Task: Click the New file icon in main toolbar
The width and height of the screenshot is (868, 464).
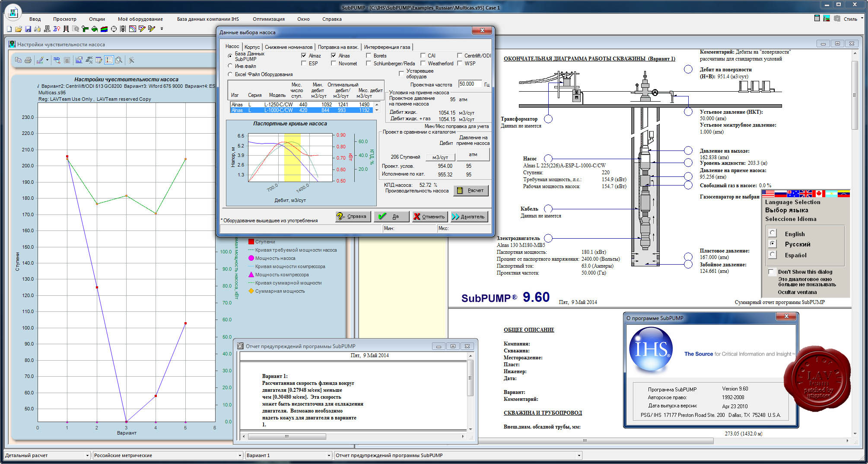Action: (9, 29)
